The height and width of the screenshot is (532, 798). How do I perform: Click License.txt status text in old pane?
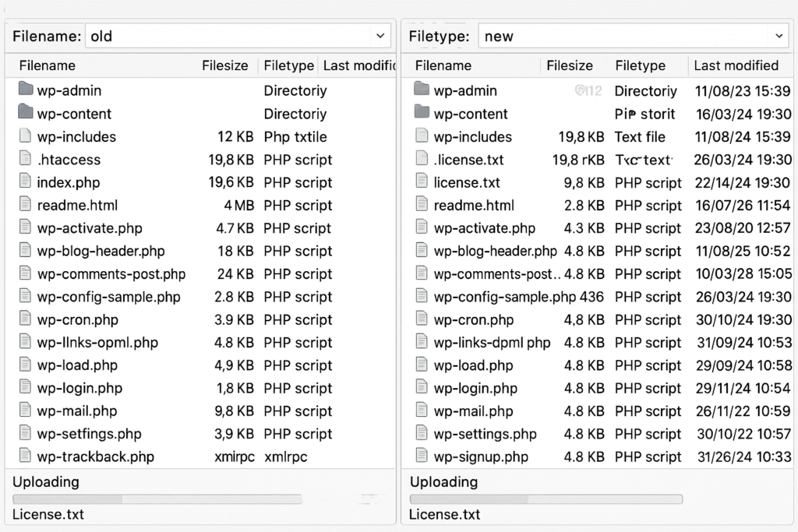(x=48, y=514)
